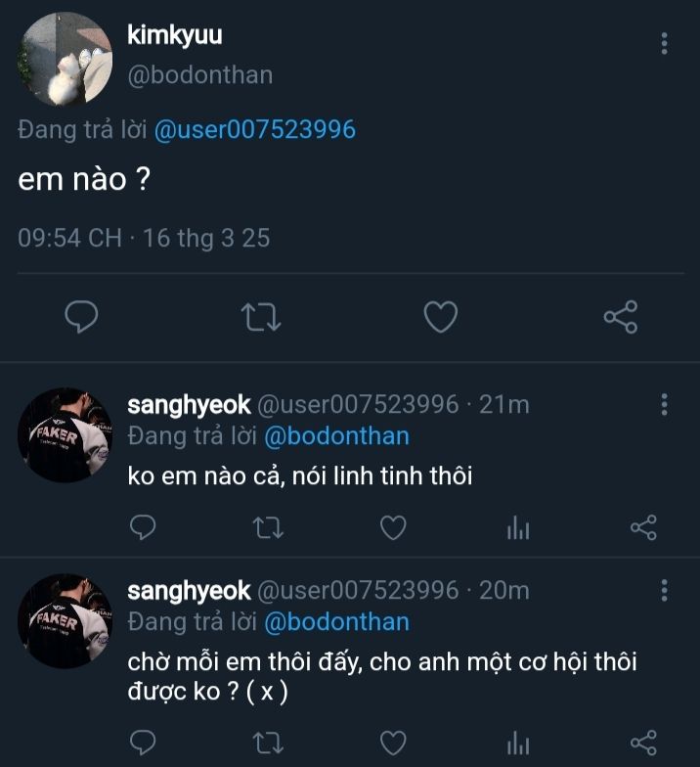
Task: Like the "chờ mỗi em thôi" reply
Action: pyautogui.click(x=393, y=742)
